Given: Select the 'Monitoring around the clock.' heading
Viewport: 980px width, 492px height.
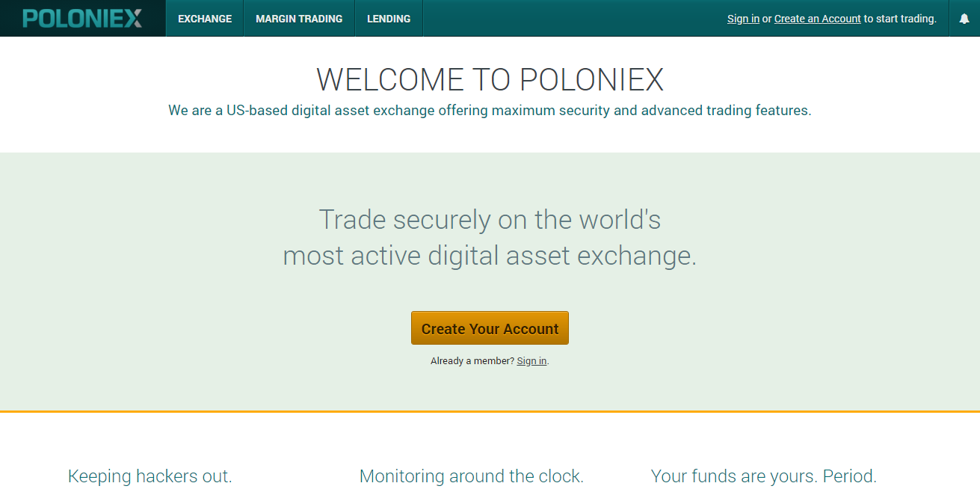Looking at the screenshot, I should coord(472,476).
